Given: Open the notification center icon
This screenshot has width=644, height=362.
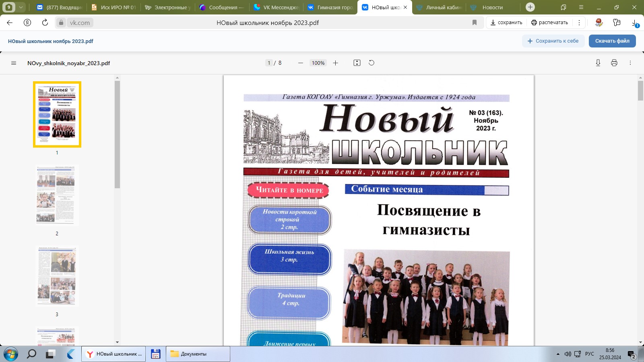Looking at the screenshot, I should [x=632, y=354].
